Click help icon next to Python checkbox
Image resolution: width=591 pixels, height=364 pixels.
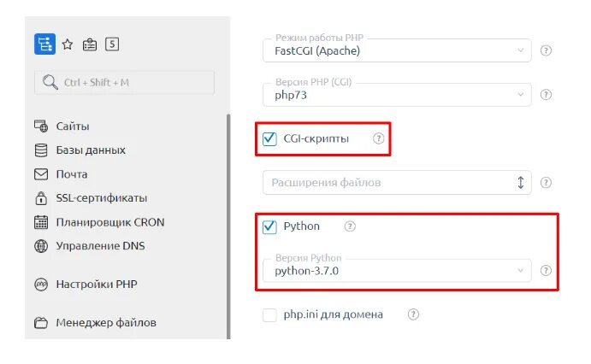point(349,226)
